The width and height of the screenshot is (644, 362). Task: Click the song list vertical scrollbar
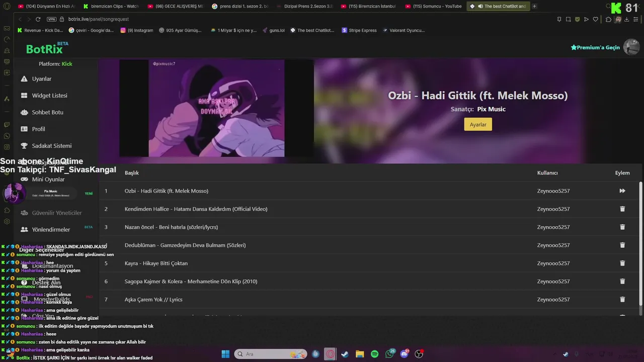coord(640,244)
